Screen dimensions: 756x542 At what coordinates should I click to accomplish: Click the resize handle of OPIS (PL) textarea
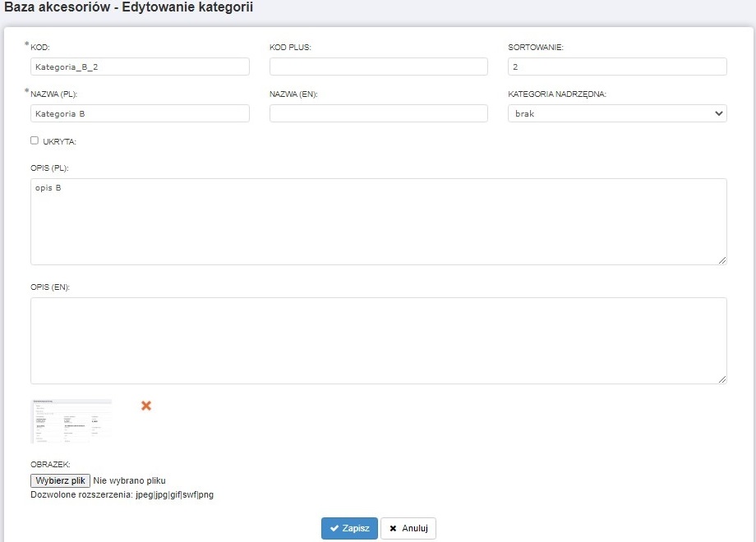(x=721, y=260)
